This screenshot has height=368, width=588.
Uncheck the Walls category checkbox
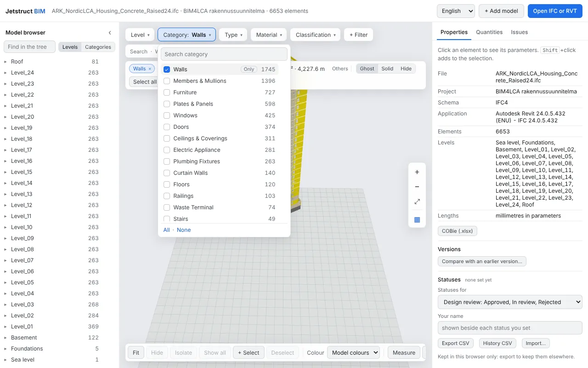(x=167, y=69)
